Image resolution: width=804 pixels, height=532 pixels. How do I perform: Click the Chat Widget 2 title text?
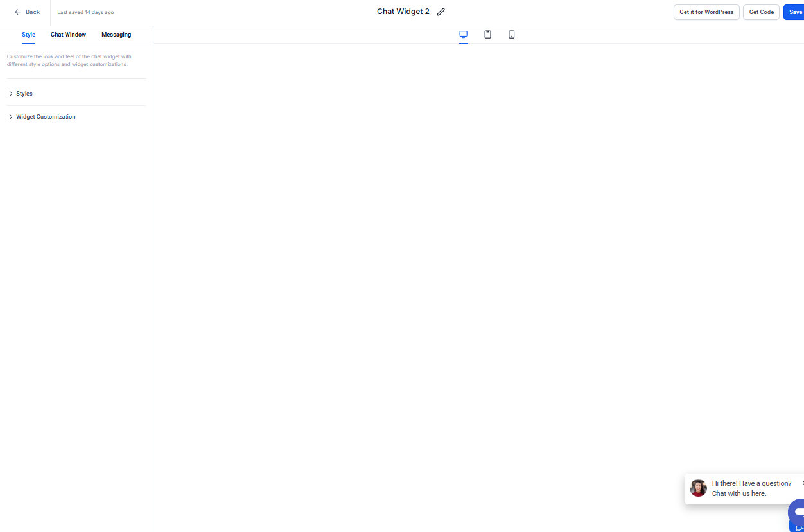(x=403, y=12)
